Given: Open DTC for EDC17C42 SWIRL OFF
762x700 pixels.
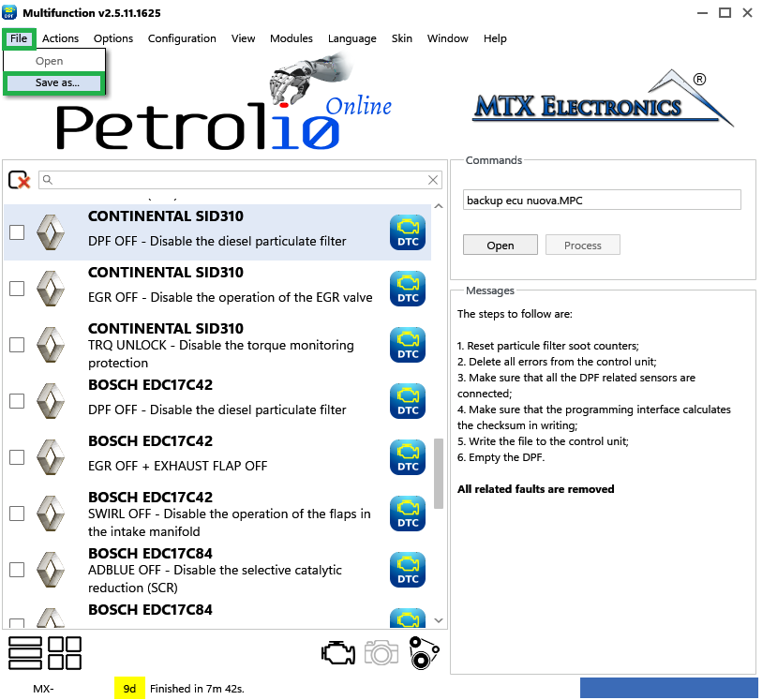Looking at the screenshot, I should point(408,514).
